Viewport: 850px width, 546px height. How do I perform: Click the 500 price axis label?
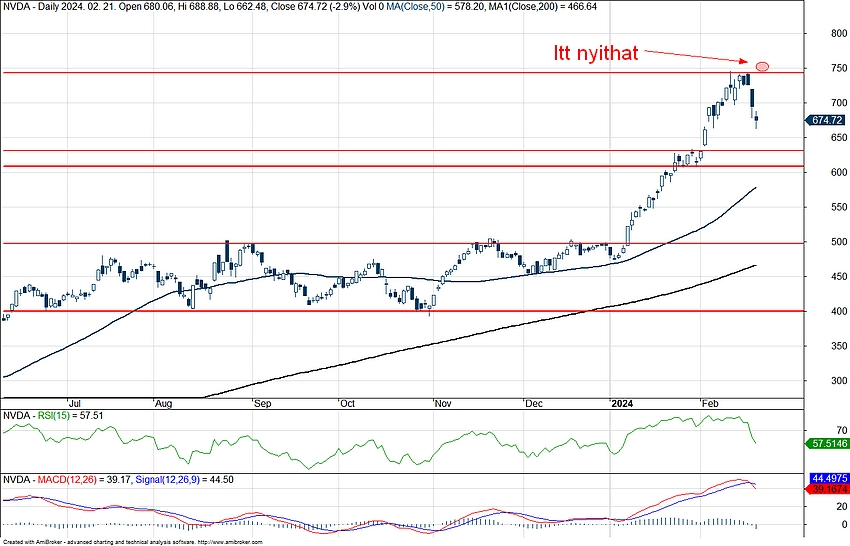[x=839, y=242]
